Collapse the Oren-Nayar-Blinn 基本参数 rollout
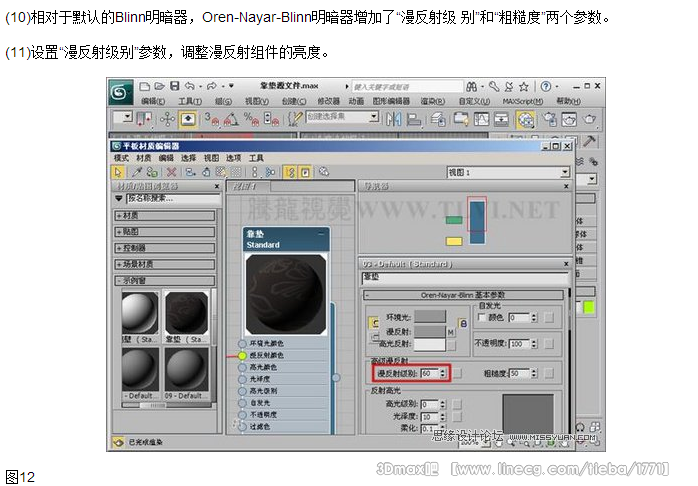The image size is (698, 486). coord(463,295)
